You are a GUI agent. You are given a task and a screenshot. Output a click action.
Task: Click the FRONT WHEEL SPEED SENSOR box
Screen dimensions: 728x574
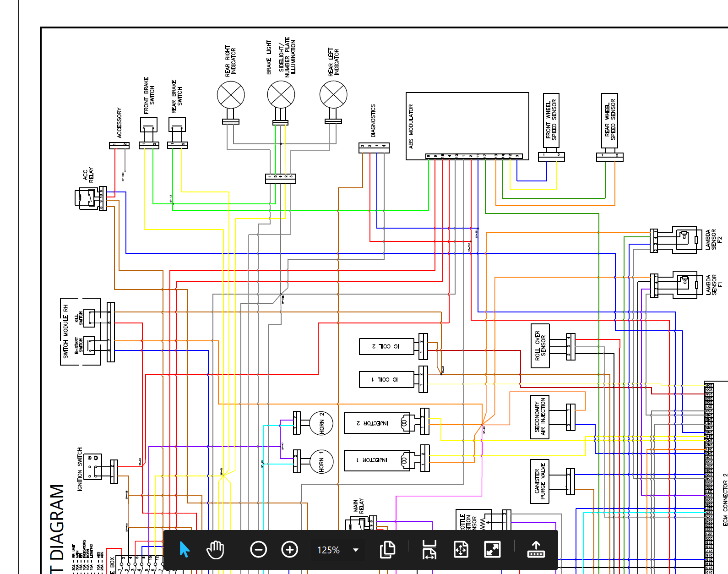pos(551,120)
